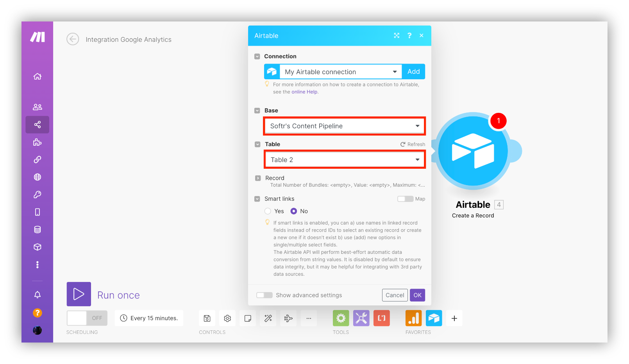Open Data structures cube icon
The height and width of the screenshot is (364, 629).
click(38, 247)
